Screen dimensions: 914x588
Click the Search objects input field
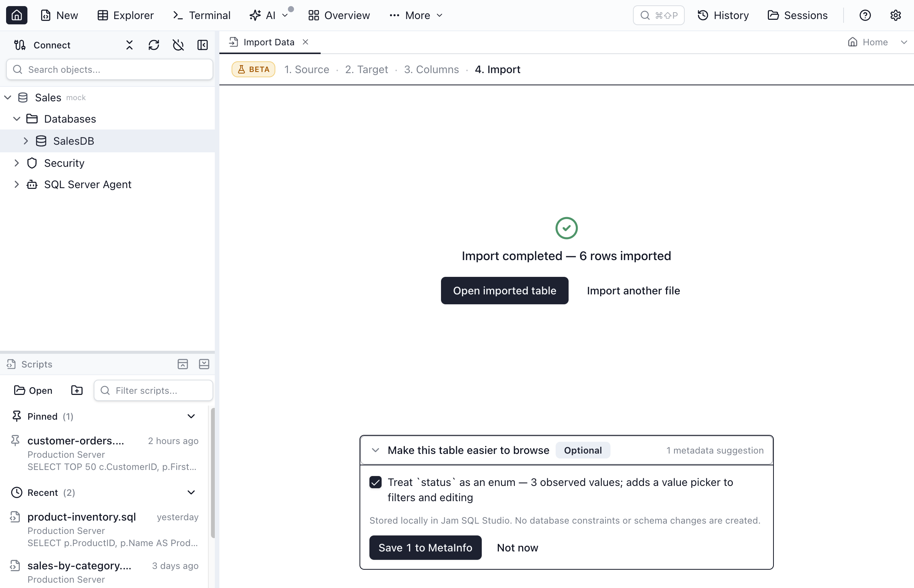click(110, 69)
